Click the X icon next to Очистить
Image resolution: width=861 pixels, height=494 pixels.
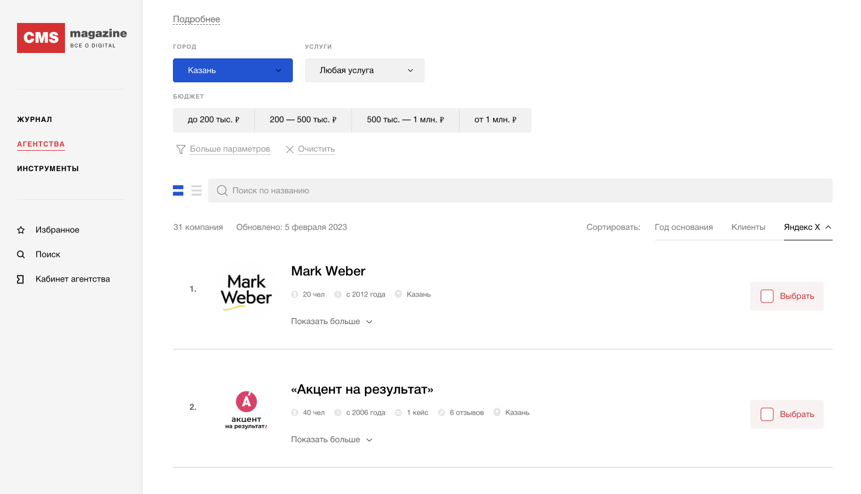coord(289,149)
